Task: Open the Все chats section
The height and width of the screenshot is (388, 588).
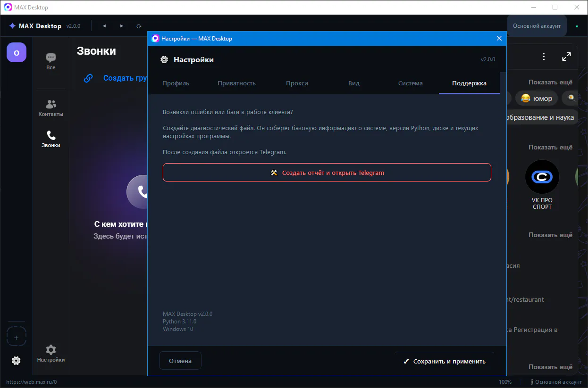Action: pyautogui.click(x=51, y=62)
